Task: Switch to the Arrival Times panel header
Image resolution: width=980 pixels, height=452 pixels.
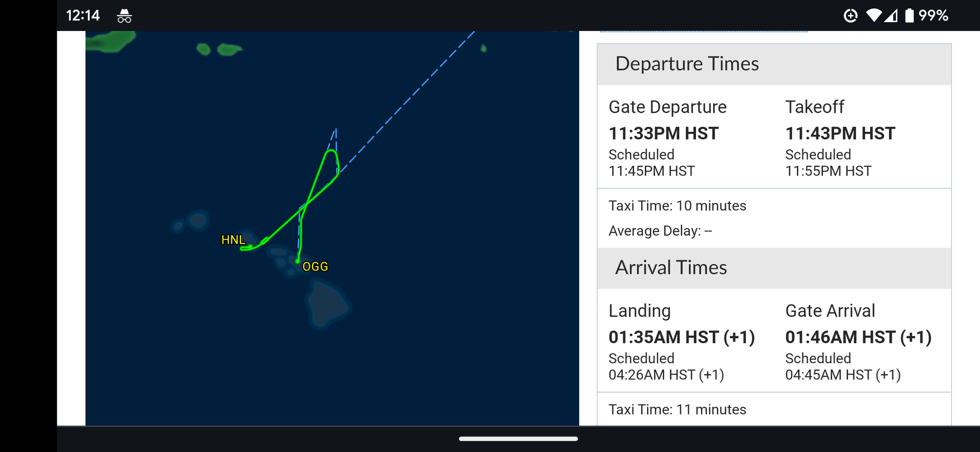Action: tap(671, 267)
